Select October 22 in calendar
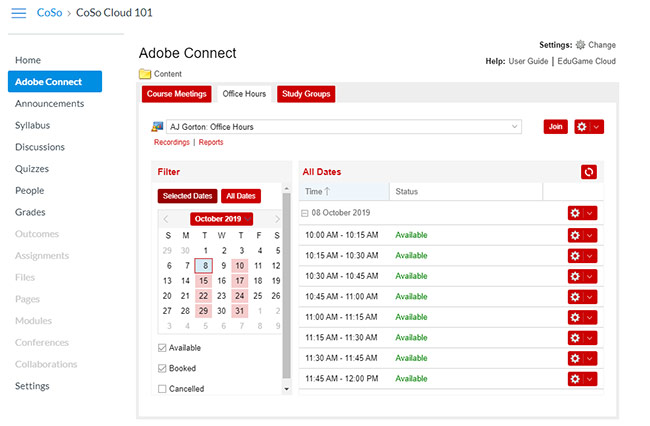Screen dimensions: 650x426 [204, 296]
